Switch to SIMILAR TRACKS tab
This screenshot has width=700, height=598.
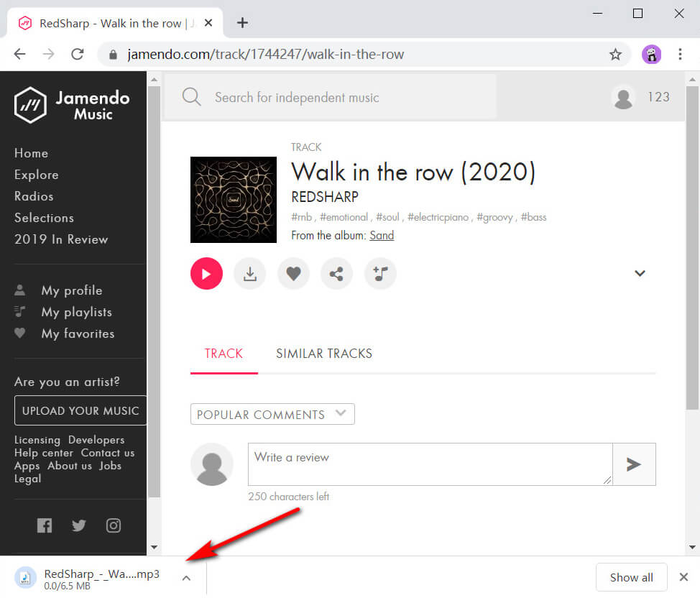point(324,354)
